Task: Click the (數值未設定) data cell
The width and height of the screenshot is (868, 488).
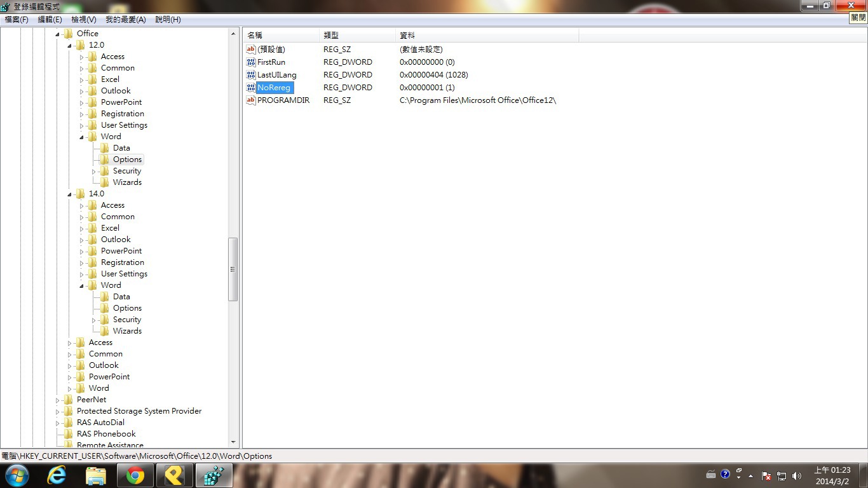Action: coord(421,50)
